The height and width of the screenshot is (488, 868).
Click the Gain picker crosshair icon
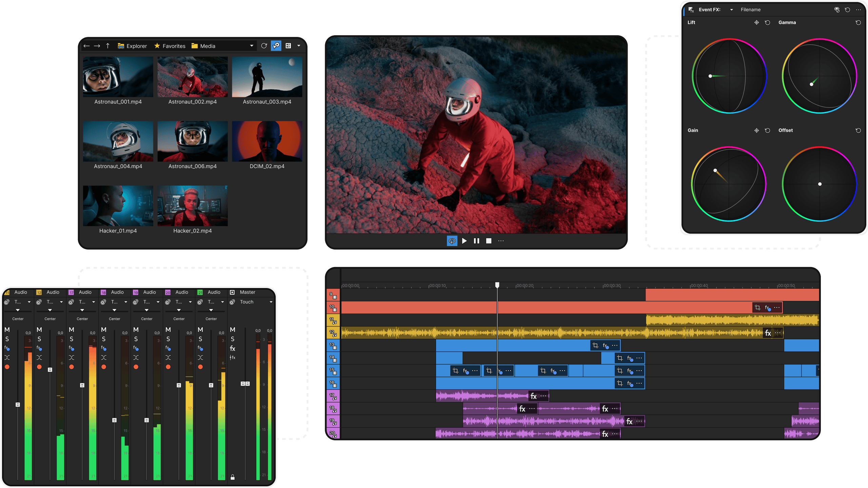point(756,130)
